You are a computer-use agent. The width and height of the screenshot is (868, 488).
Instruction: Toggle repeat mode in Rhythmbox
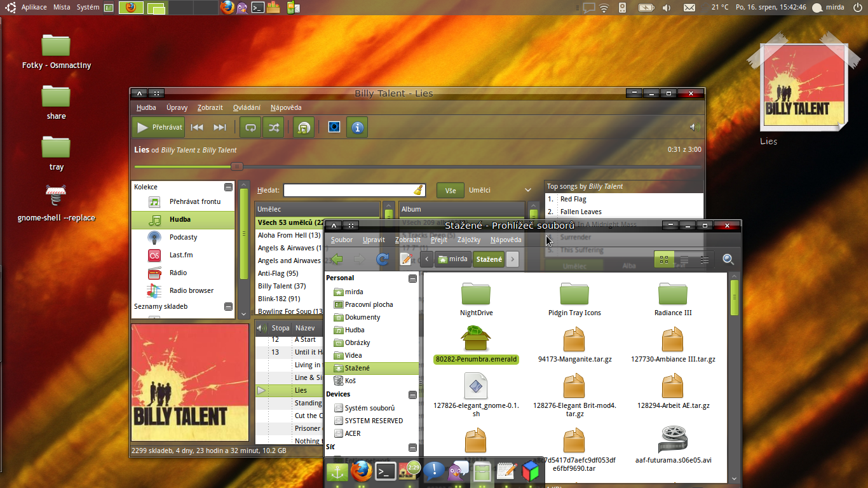click(x=250, y=128)
